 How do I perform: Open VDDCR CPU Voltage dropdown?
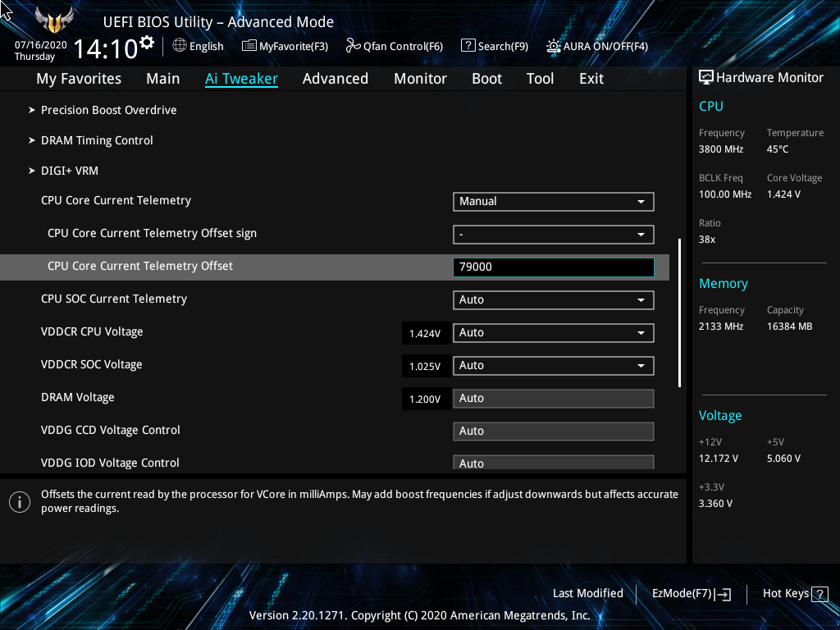pyautogui.click(x=554, y=333)
